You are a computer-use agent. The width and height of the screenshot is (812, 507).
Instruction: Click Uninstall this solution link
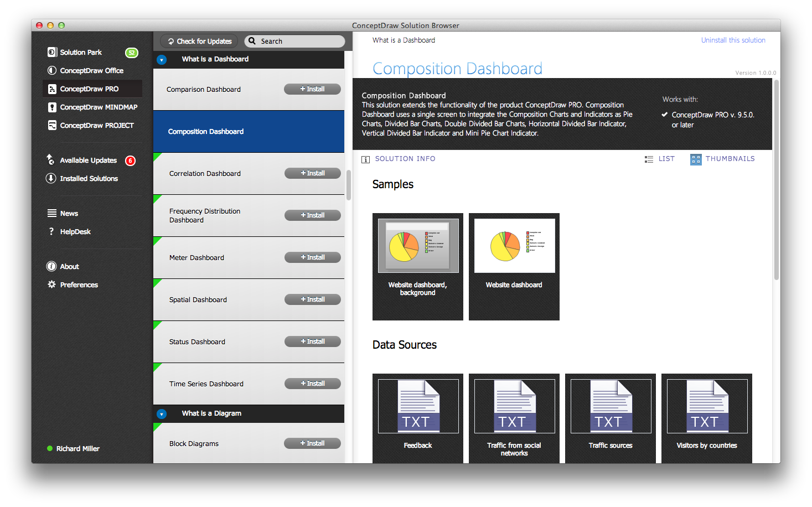pos(733,40)
